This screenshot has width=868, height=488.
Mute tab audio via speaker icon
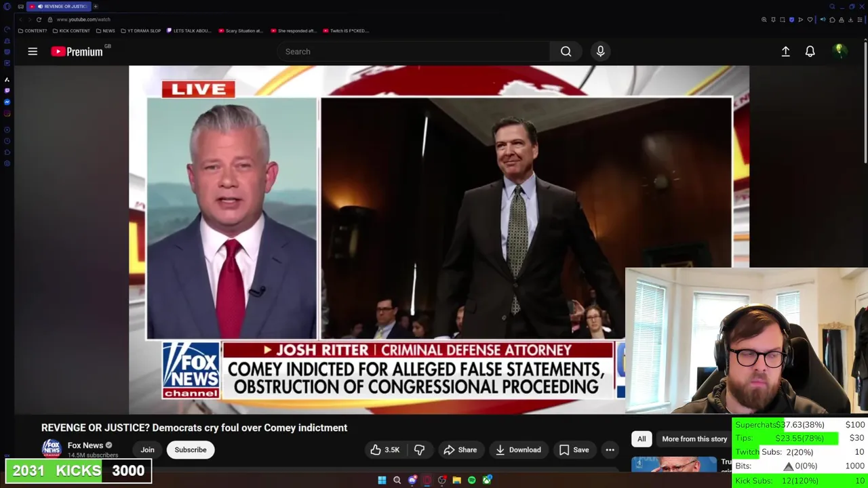[823, 19]
